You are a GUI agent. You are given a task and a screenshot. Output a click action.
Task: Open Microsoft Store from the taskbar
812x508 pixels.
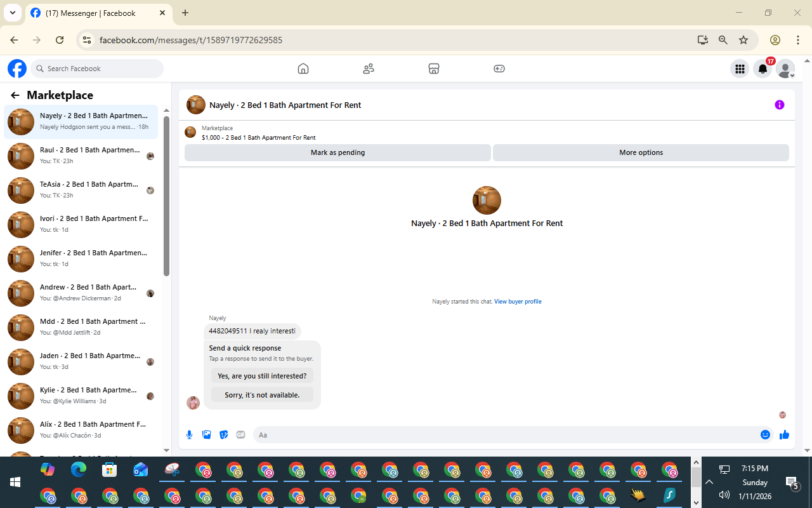tap(110, 470)
